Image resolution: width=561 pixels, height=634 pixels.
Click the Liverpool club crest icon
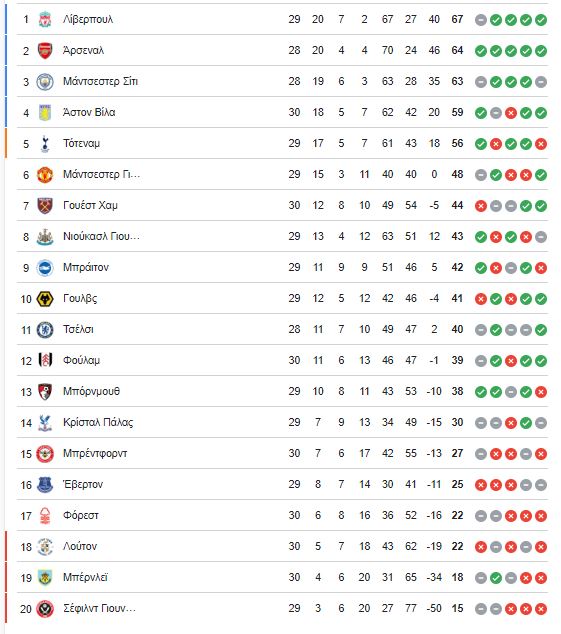pyautogui.click(x=45, y=19)
